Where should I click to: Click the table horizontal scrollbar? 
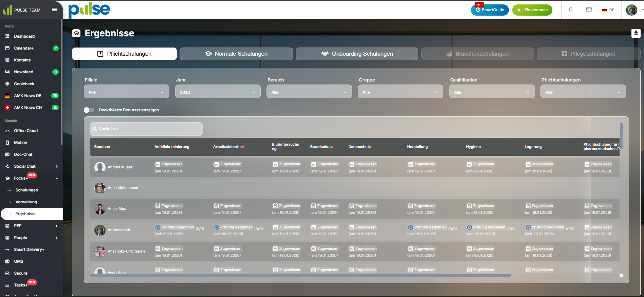tap(300, 275)
